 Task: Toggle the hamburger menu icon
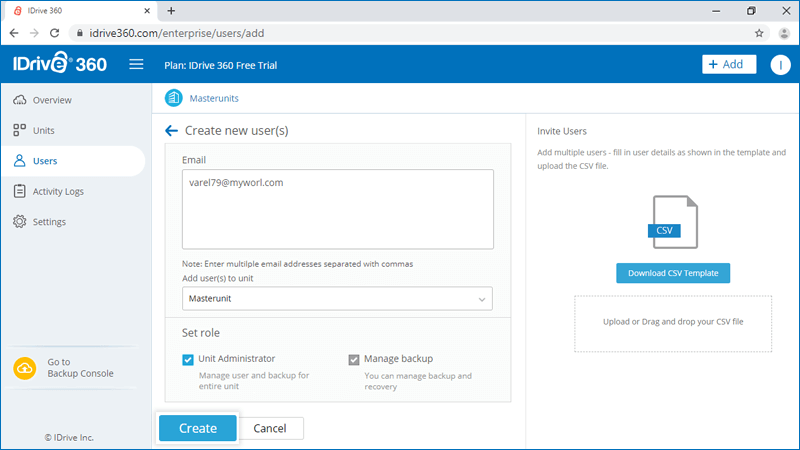136,64
